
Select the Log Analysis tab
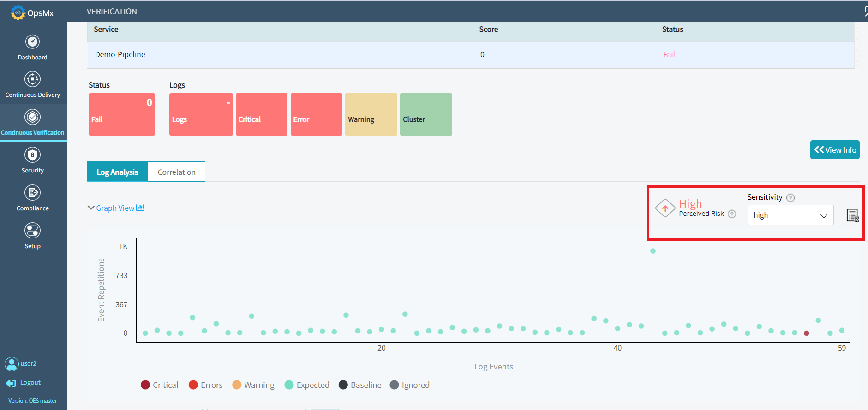pyautogui.click(x=117, y=172)
